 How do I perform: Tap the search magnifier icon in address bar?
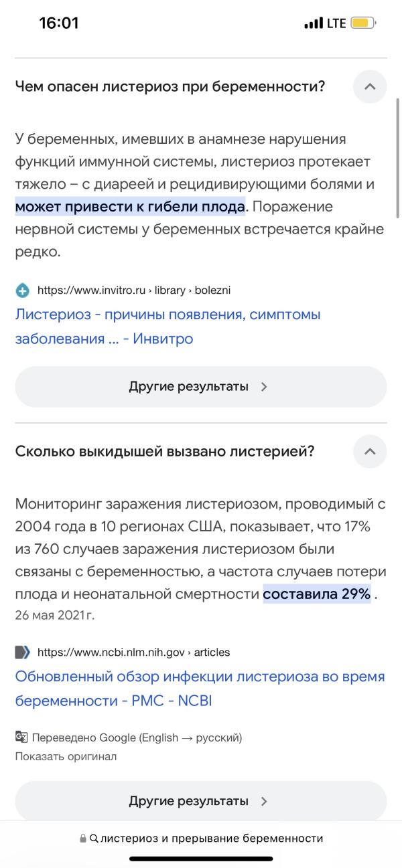(x=94, y=839)
